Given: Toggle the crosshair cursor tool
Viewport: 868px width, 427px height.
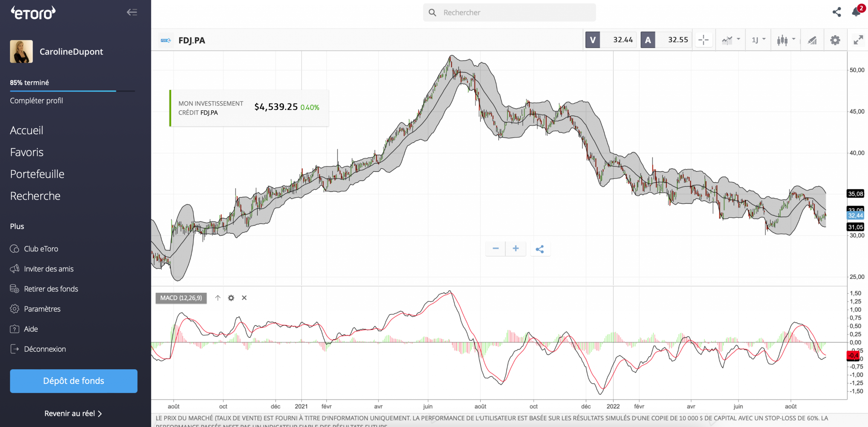Looking at the screenshot, I should 704,40.
